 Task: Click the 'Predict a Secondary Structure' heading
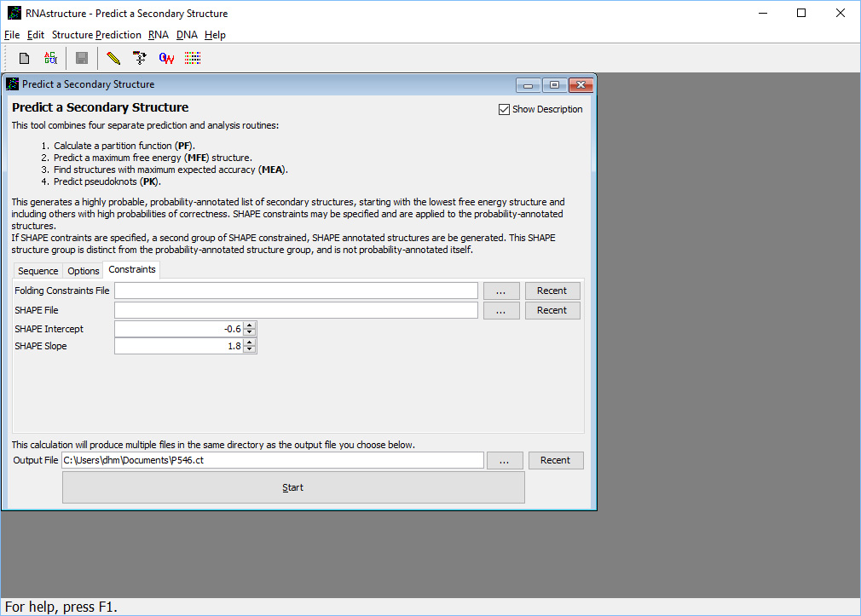click(x=101, y=107)
